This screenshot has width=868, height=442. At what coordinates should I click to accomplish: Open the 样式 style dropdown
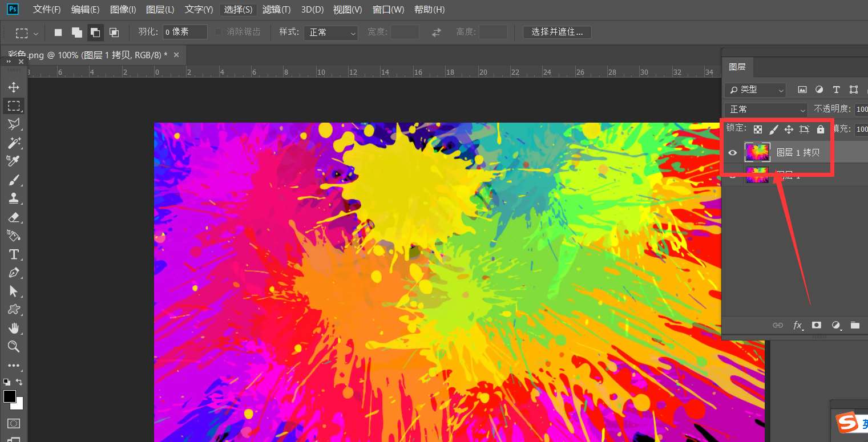[330, 33]
